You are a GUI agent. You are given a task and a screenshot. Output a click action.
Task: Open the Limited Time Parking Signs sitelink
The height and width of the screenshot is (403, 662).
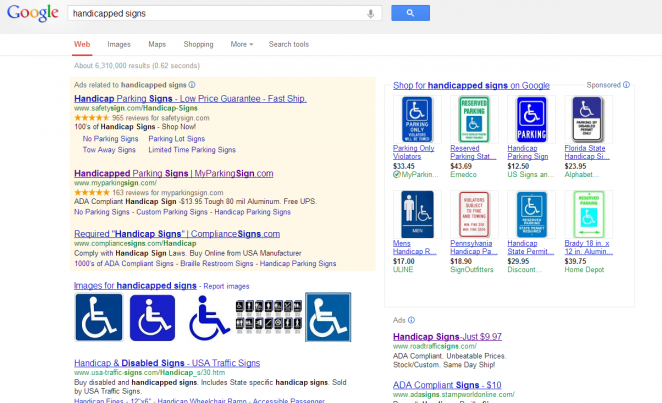tap(192, 150)
